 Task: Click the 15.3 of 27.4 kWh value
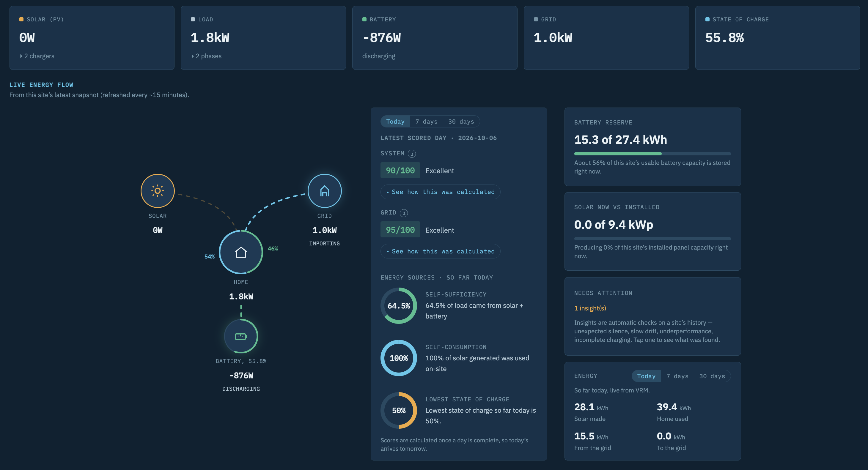pos(620,140)
